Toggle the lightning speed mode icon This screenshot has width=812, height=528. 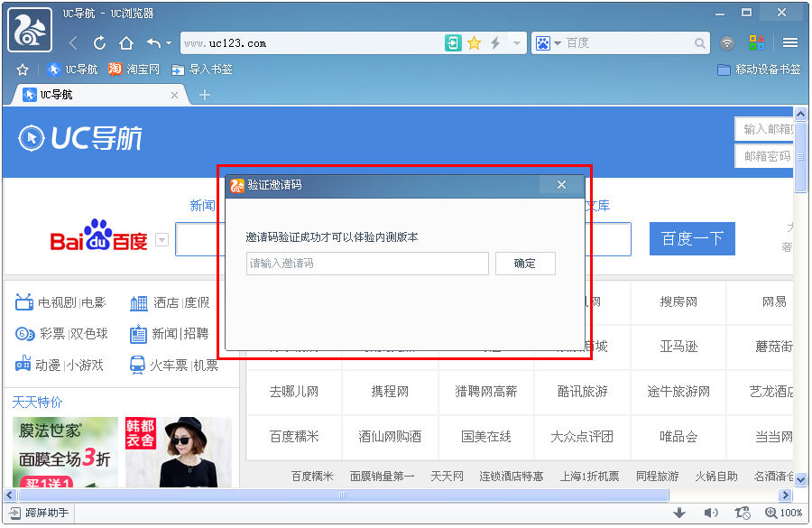tap(495, 43)
